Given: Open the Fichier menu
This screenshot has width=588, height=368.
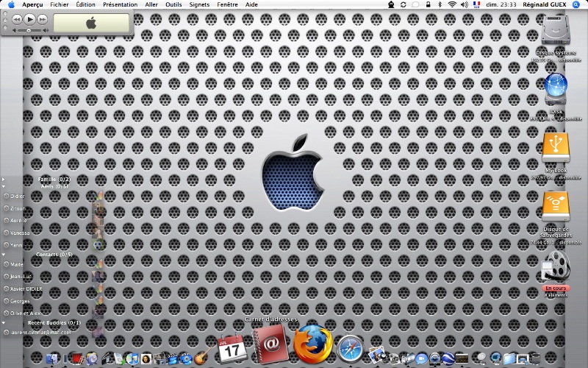Looking at the screenshot, I should [x=60, y=4].
